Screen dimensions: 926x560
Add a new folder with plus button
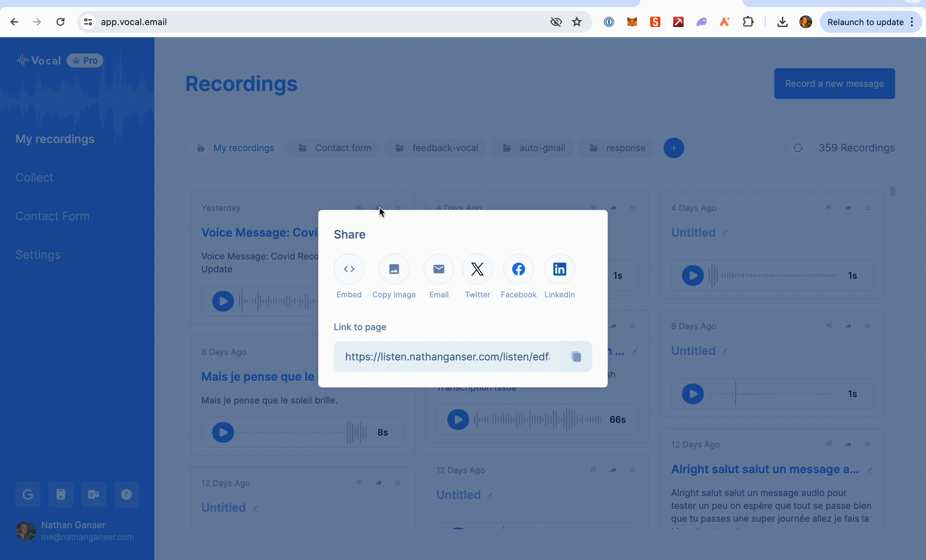coord(674,148)
